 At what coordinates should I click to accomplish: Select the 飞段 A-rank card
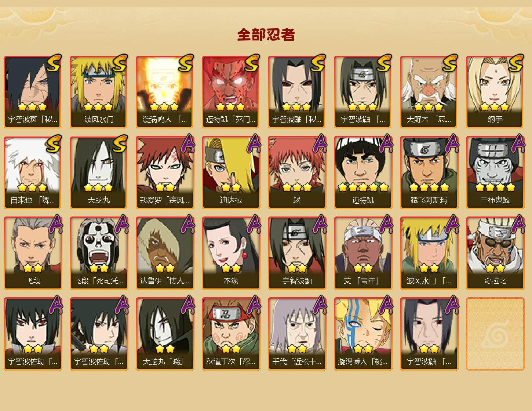pyautogui.click(x=33, y=253)
